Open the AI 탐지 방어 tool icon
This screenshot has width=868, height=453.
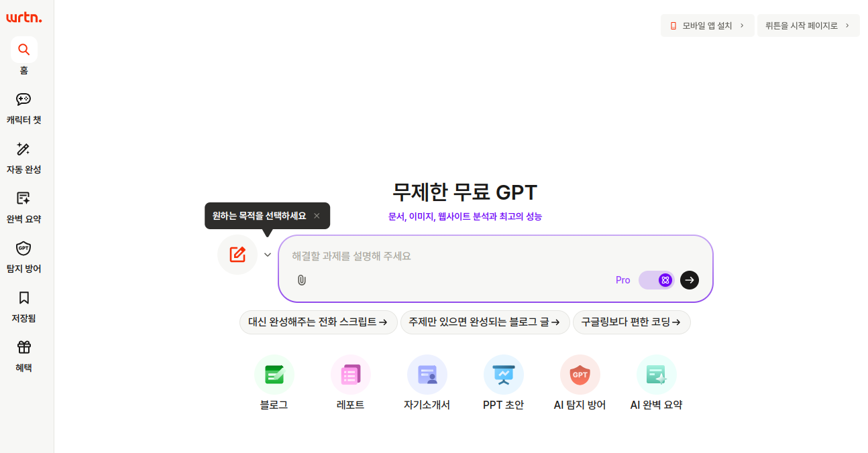coord(580,375)
